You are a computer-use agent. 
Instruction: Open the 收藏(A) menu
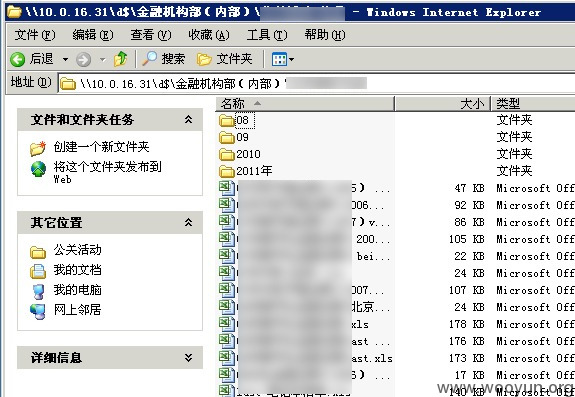point(209,35)
